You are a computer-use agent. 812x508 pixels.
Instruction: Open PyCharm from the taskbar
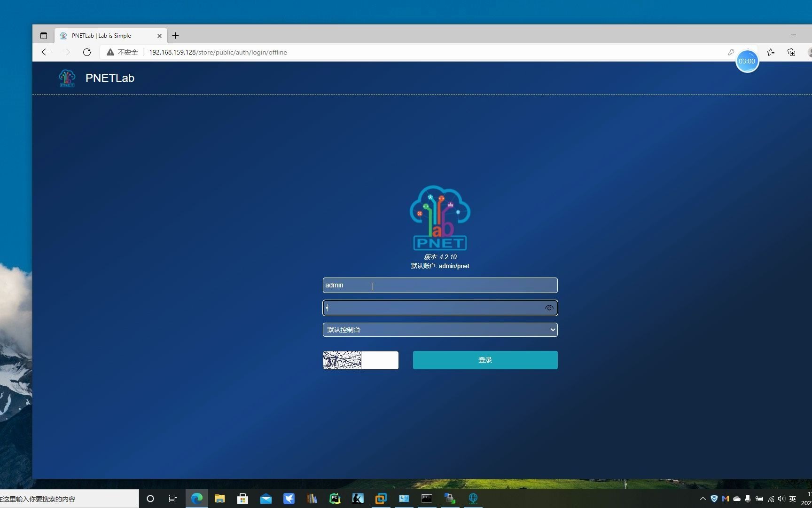[x=334, y=498]
